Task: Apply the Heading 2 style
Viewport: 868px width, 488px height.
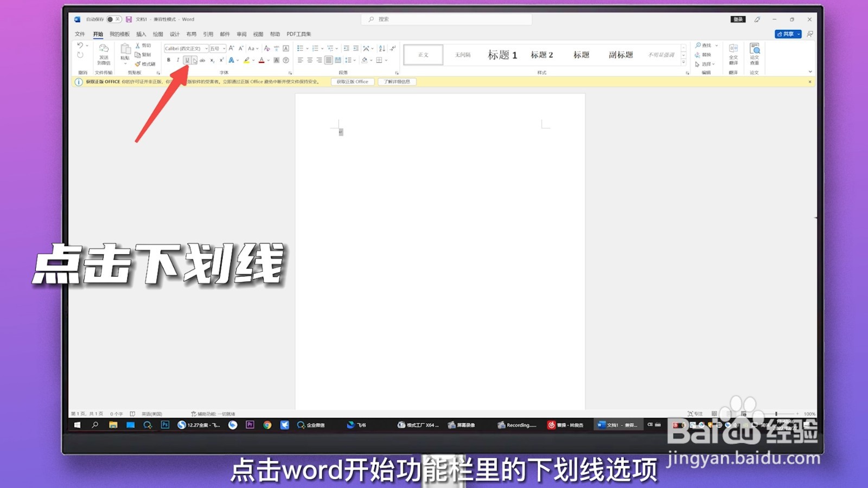Action: [542, 55]
